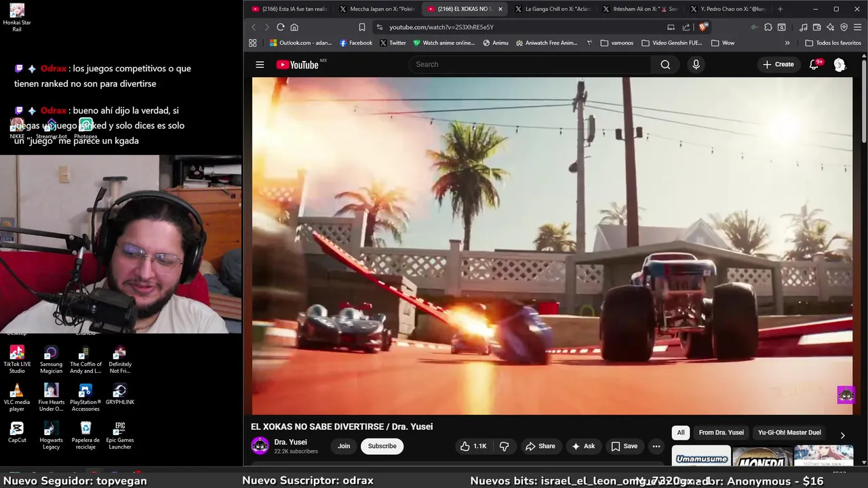Click the share page icon in address bar
Screen dimensions: 868x488
pos(686,27)
